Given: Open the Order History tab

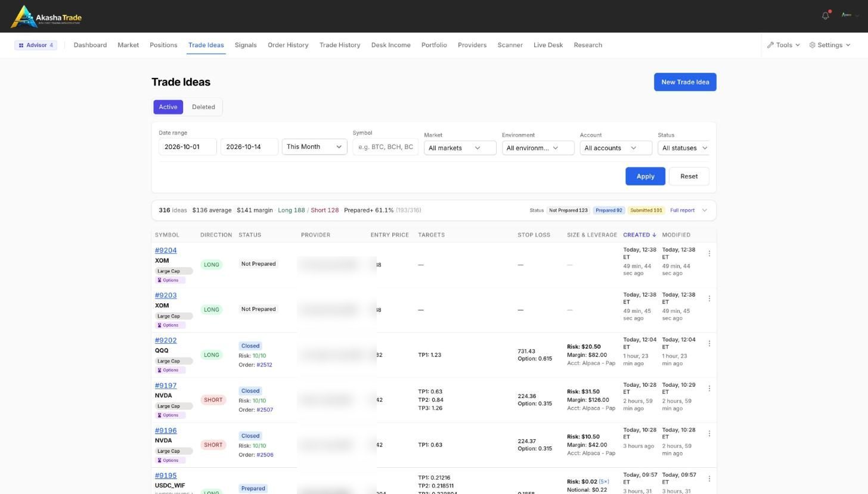Looking at the screenshot, I should pyautogui.click(x=288, y=45).
